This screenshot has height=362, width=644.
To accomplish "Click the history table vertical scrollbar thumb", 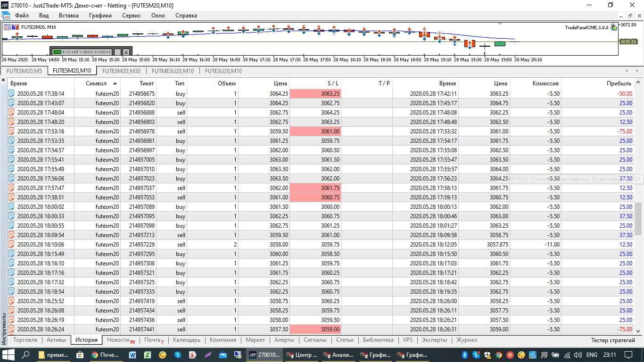I will 638,218.
